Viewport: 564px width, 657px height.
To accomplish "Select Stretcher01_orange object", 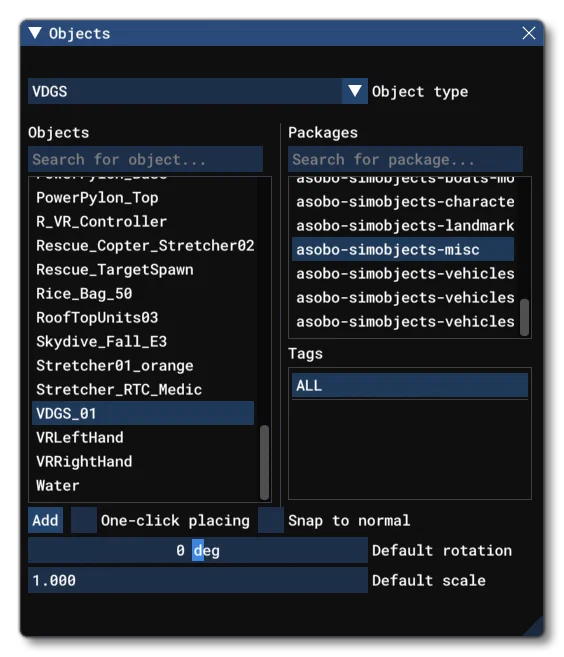I will 143,365.
